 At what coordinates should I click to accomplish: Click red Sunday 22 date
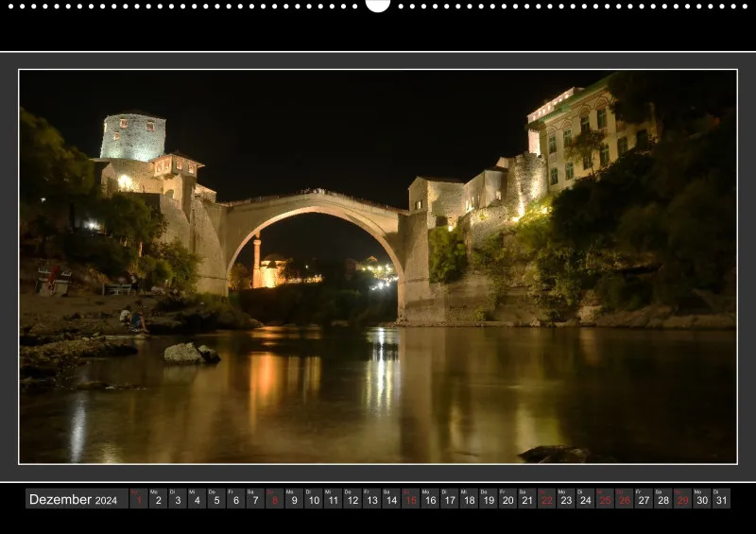(x=547, y=499)
